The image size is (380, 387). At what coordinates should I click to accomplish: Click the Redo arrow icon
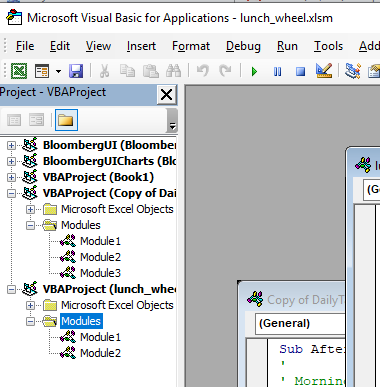[225, 71]
